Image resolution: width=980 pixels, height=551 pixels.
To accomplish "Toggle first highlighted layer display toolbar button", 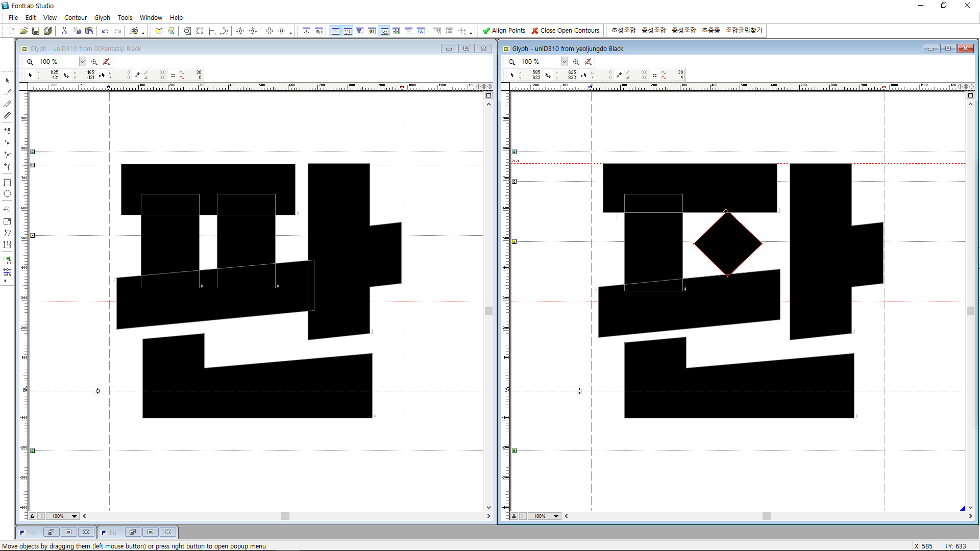I will 335,31.
